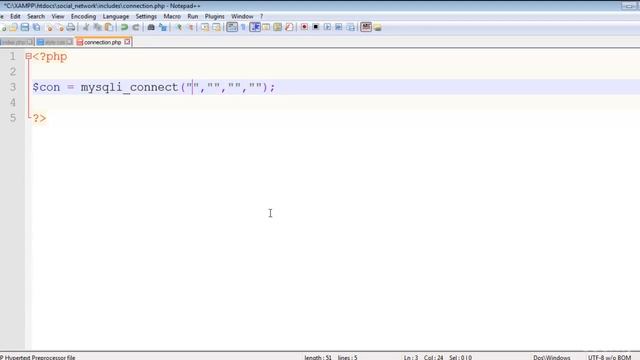Toggle the Function List panel icon
The width and height of the screenshot is (640, 360).
[x=289, y=27]
